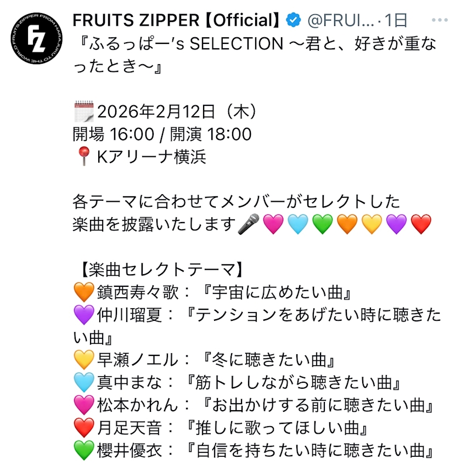
Task: Open the @FRUI... account handle
Action: pyautogui.click(x=340, y=20)
